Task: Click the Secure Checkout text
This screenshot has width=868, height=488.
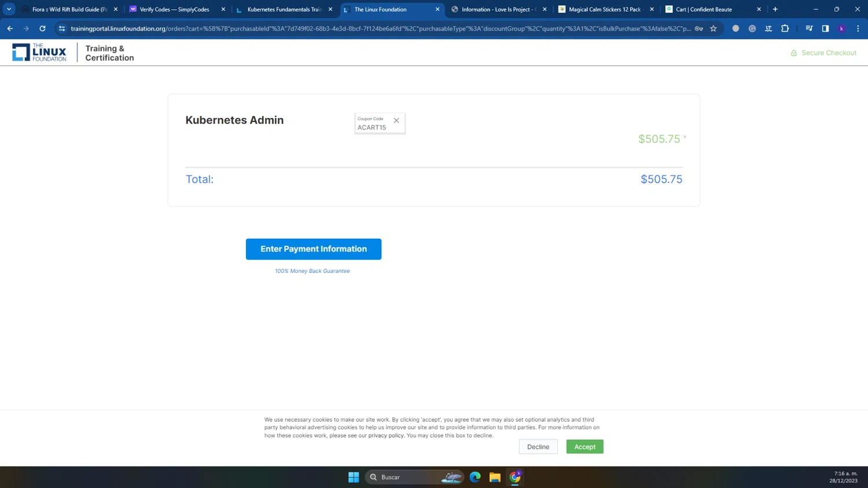Action: [x=829, y=53]
